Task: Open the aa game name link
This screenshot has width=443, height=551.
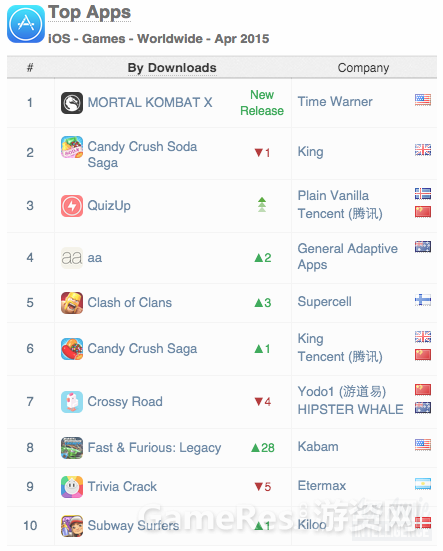Action: point(95,258)
